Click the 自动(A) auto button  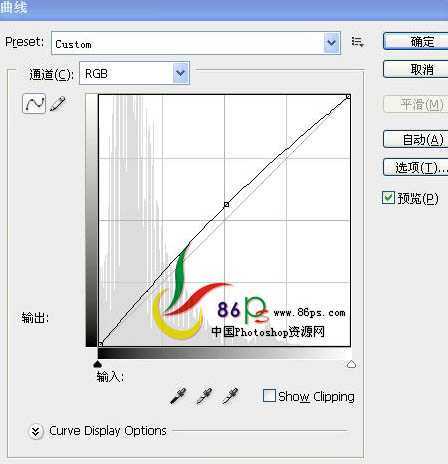(x=416, y=139)
